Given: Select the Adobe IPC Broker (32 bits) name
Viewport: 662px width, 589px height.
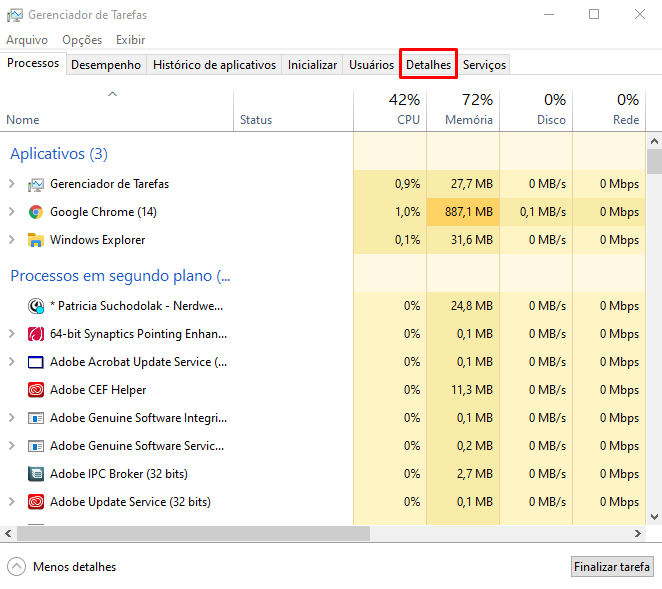Looking at the screenshot, I should (x=119, y=474).
